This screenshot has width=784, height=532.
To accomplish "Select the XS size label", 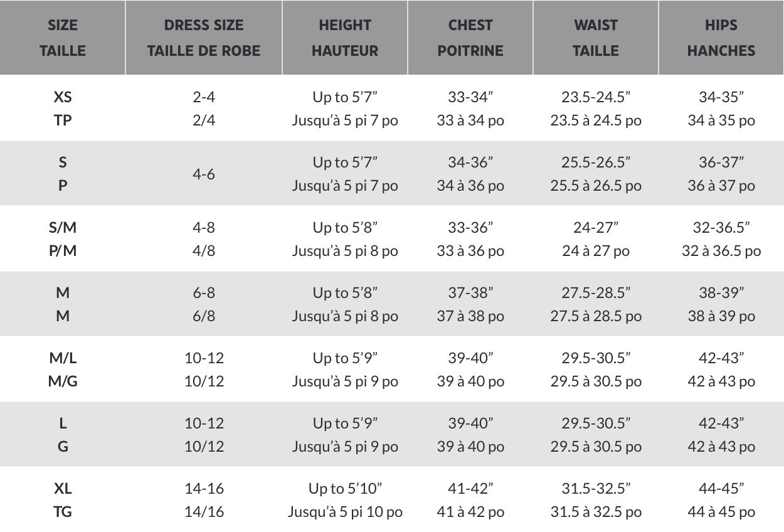I will (63, 97).
